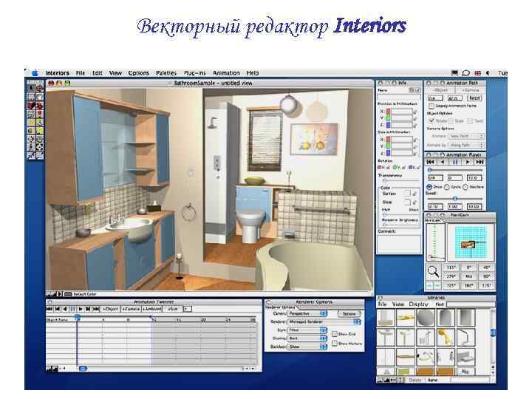Open the Edit menu
Screen dimensions: 532x399
pyautogui.click(x=97, y=73)
